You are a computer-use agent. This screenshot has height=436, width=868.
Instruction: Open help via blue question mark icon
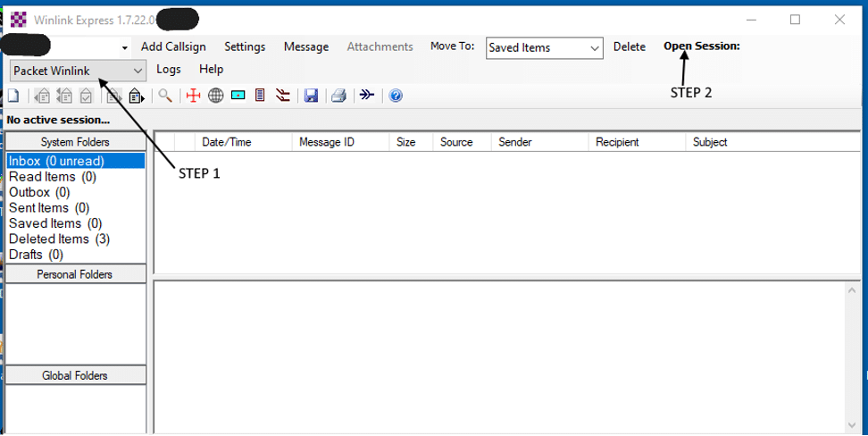coord(396,96)
